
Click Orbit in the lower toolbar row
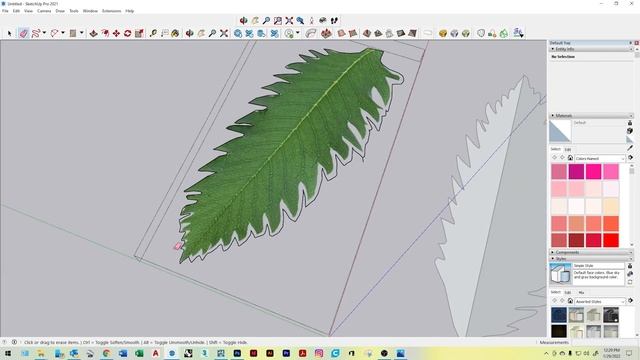[x=190, y=33]
